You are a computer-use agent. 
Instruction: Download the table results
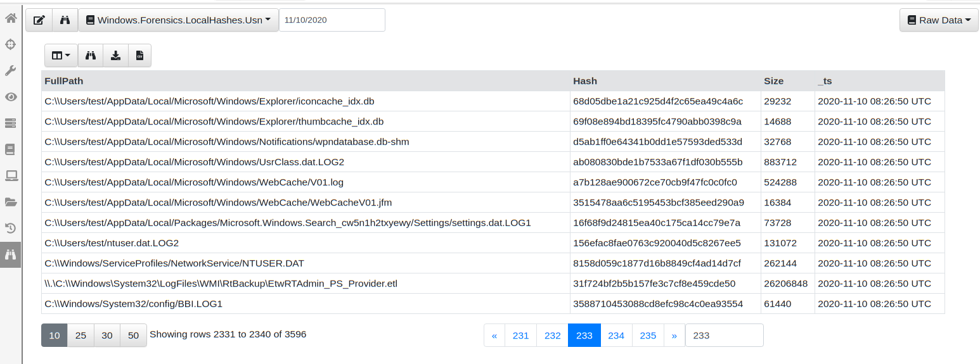(x=115, y=56)
